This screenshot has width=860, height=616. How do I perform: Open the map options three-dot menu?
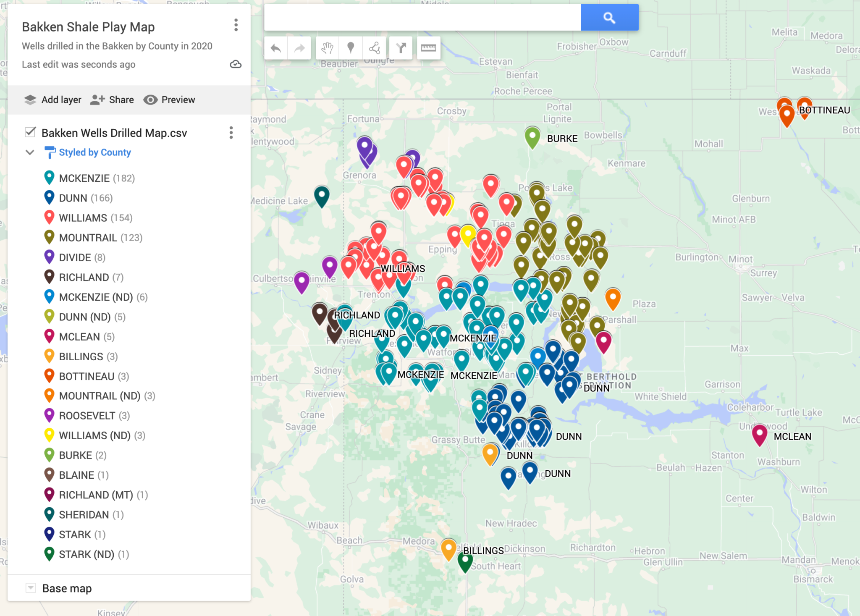tap(236, 26)
